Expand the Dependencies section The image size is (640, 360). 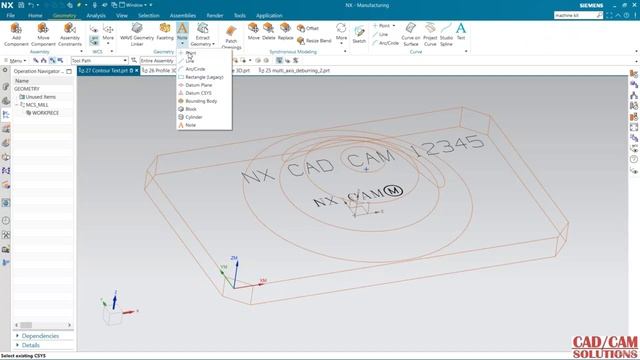click(x=40, y=336)
